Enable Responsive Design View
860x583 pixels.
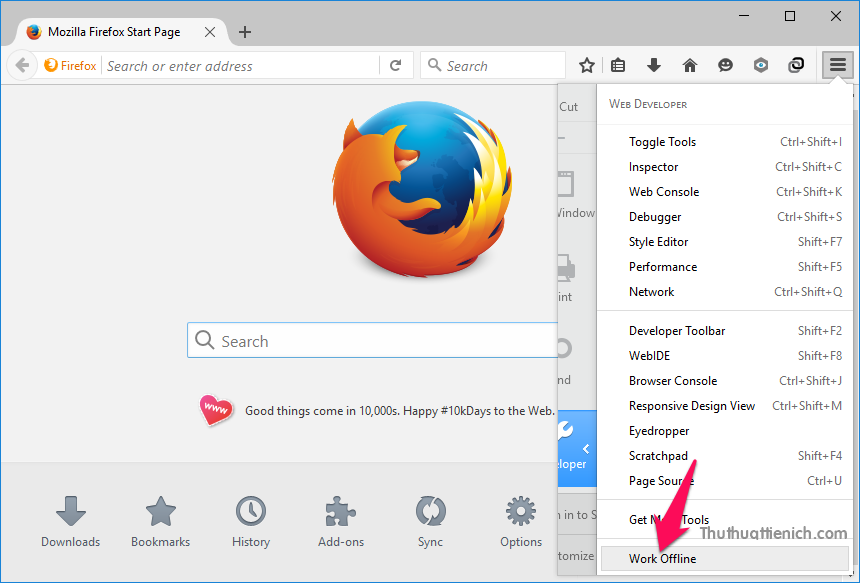click(725, 406)
